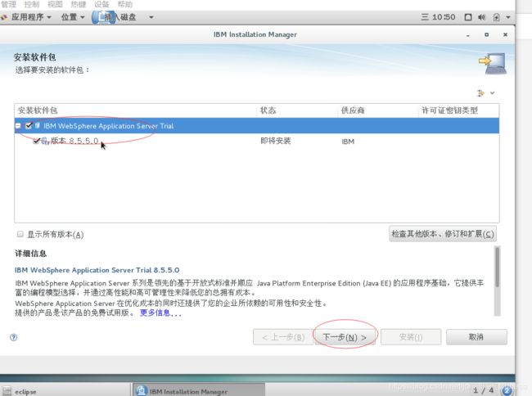Viewport: 532px width, 396px height.
Task: Click the IBM vendor cell
Action: click(x=348, y=142)
